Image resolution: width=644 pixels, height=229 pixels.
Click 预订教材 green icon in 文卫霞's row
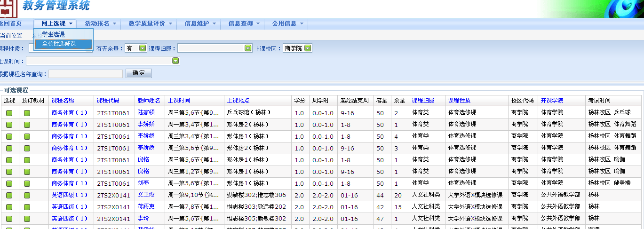[27, 195]
